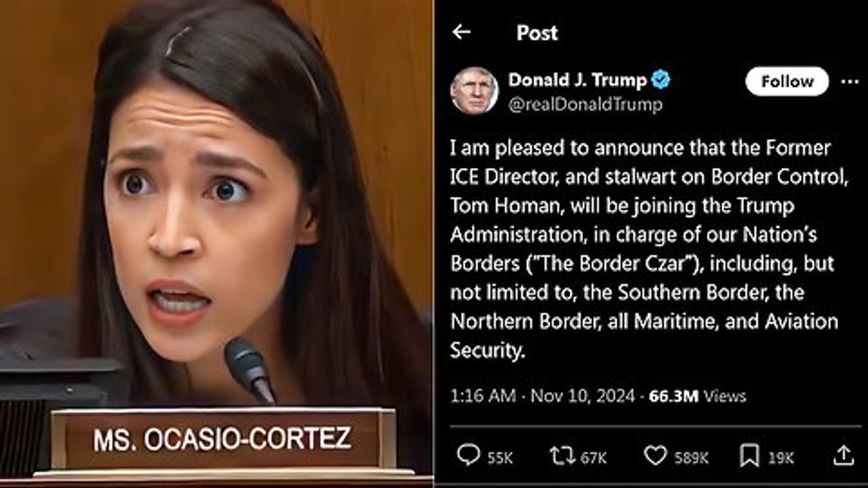Click the Tom Homan announcement post text

pyautogui.click(x=644, y=249)
